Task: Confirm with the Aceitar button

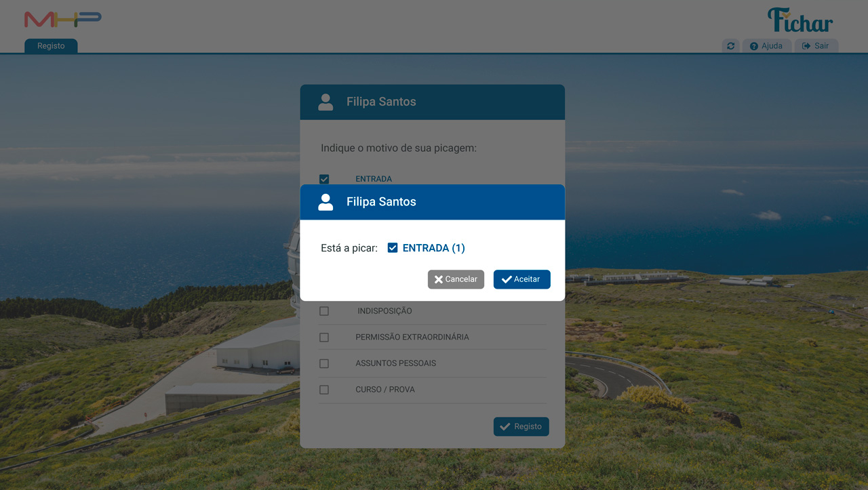Action: tap(521, 279)
